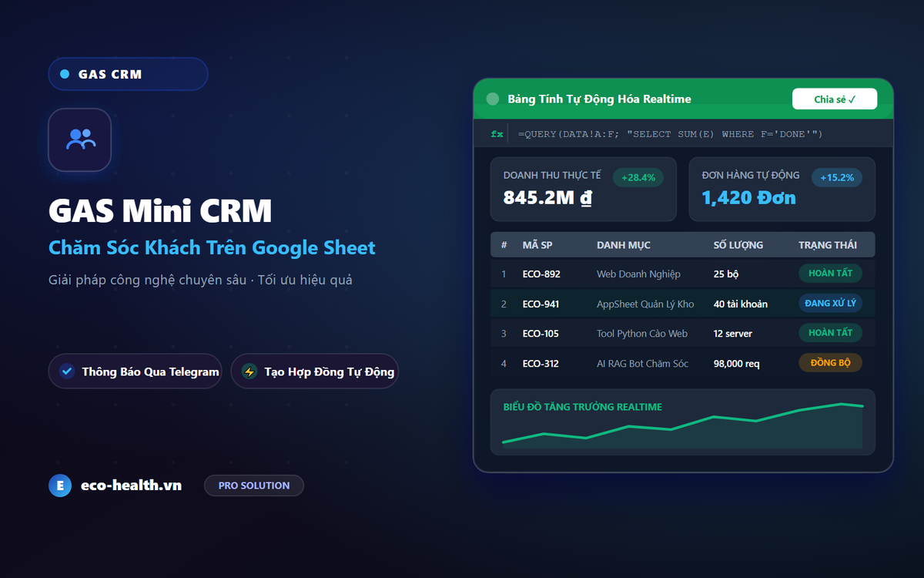Click the 98,000 req quantity cell
Viewport: 924px width, 578px height.
737,364
